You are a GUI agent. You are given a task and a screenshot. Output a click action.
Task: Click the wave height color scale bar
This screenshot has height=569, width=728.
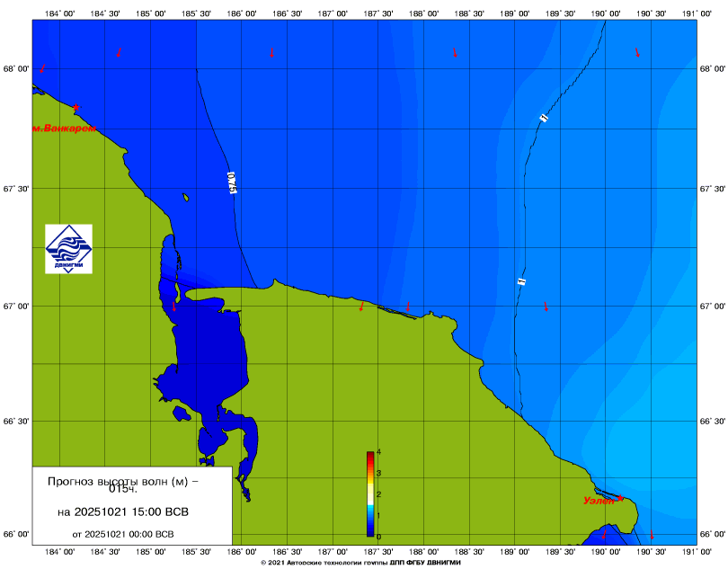(x=369, y=494)
